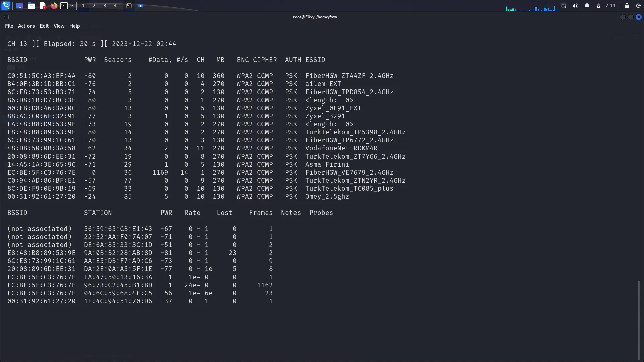Click the 2:44 panel clock
The image size is (644, 362).
[x=610, y=6]
